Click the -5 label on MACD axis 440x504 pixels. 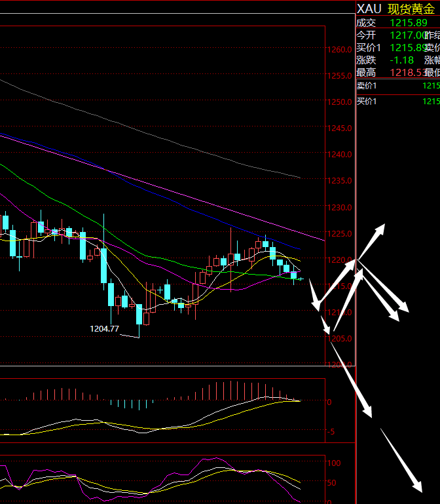(331, 431)
